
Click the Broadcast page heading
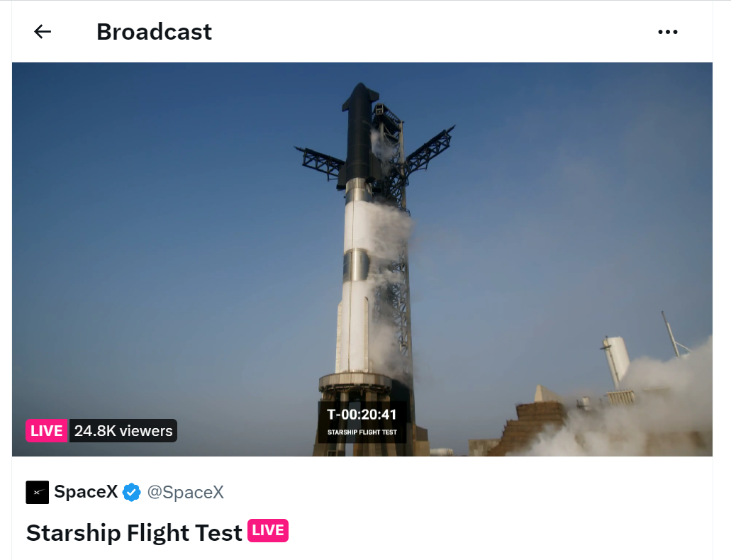155,32
